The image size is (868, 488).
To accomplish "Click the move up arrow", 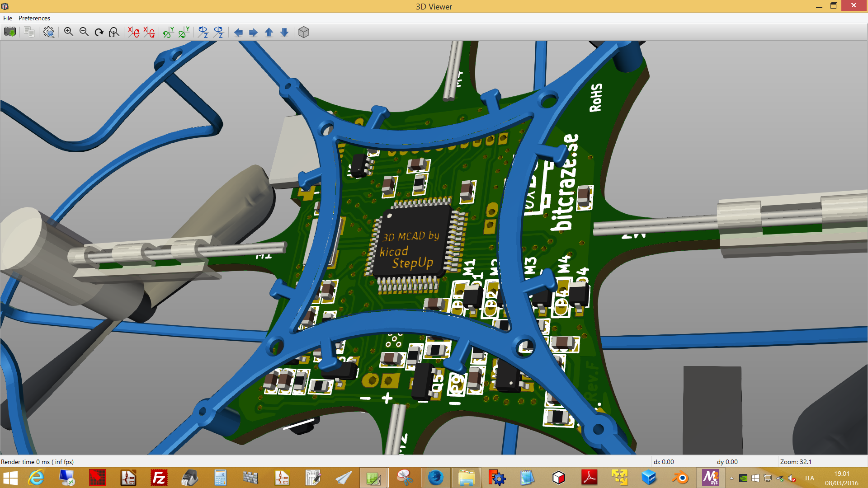I will click(x=269, y=32).
